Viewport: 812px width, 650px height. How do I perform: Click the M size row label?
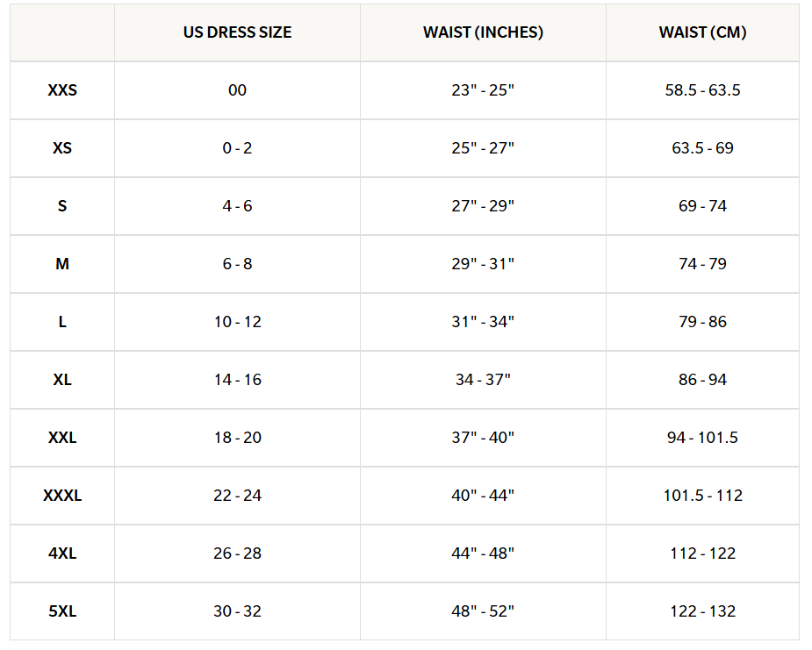62,264
